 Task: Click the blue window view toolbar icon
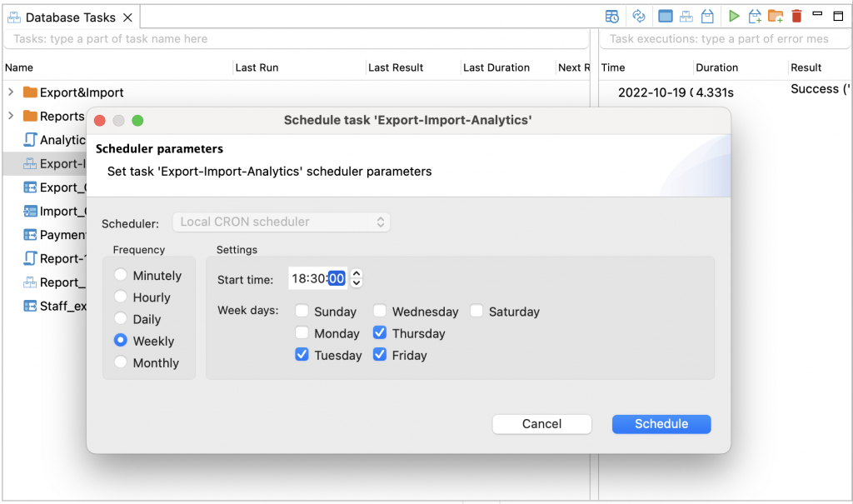[665, 17]
